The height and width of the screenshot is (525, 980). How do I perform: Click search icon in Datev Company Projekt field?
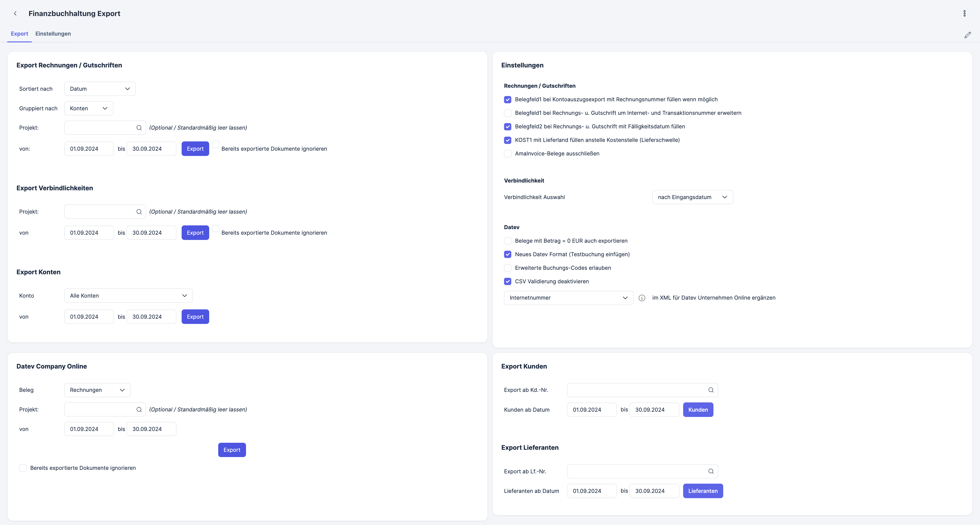(139, 410)
